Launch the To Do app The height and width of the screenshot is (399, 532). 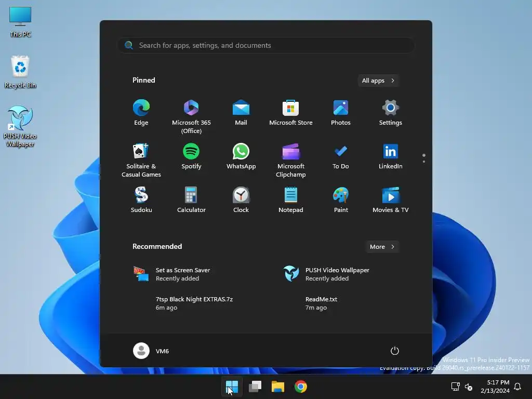click(341, 157)
